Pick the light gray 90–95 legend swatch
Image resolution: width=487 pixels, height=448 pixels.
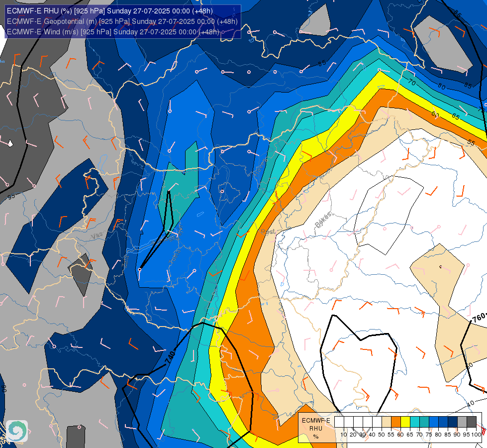tap(462, 422)
